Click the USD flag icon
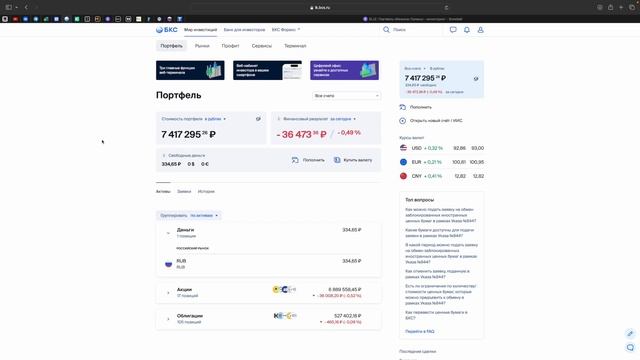This screenshot has height=360, width=640. [403, 148]
